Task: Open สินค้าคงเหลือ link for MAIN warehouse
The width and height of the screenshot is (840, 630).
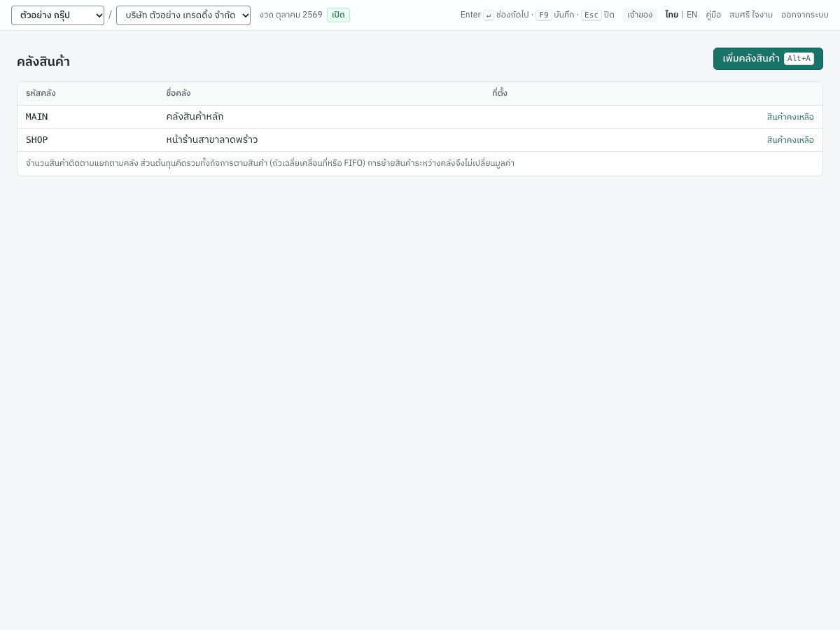Action: [x=790, y=117]
